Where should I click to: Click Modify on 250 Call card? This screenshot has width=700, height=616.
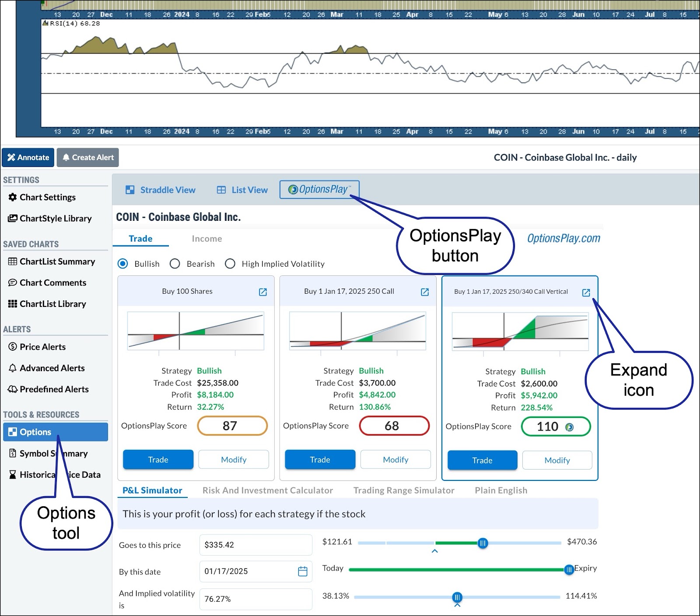point(395,459)
